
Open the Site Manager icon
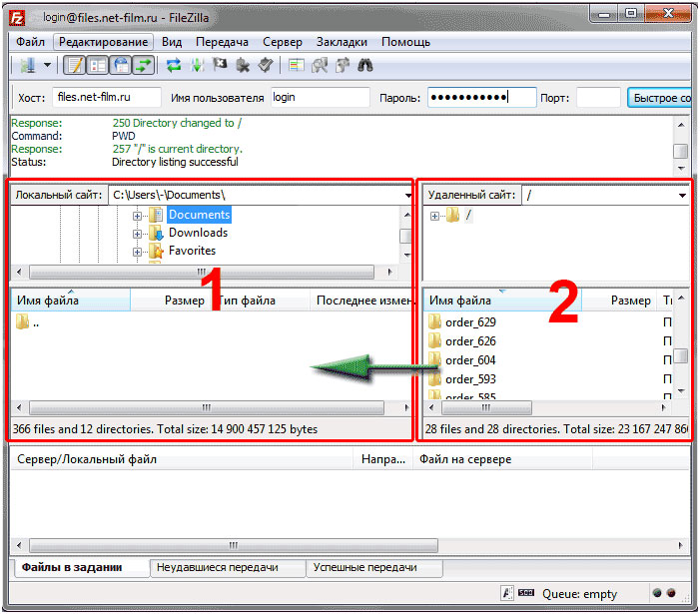tap(26, 66)
